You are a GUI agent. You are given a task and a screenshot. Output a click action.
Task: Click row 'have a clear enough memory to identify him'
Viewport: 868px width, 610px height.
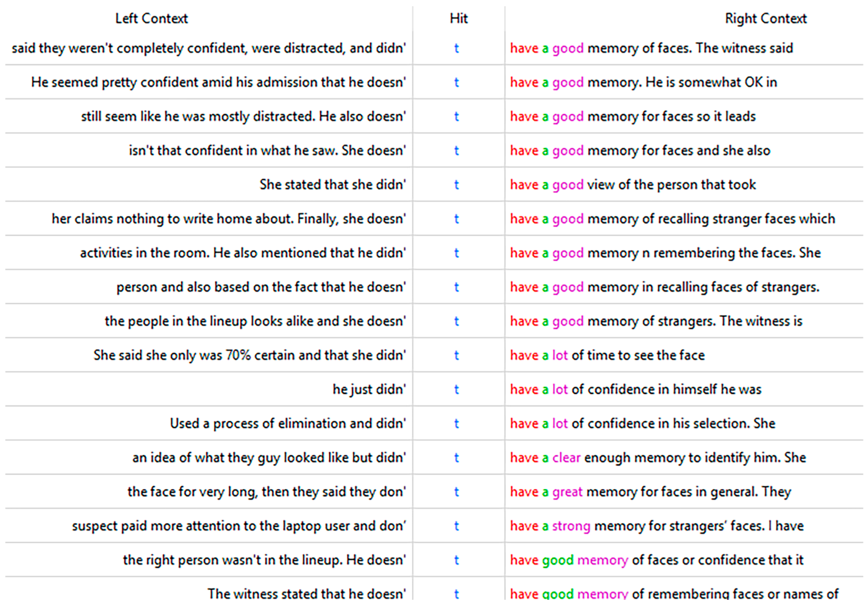coord(658,458)
